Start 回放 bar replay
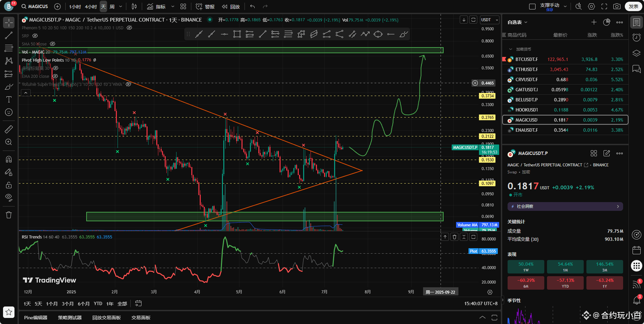Image resolution: width=644 pixels, height=324 pixels. tap(231, 6)
